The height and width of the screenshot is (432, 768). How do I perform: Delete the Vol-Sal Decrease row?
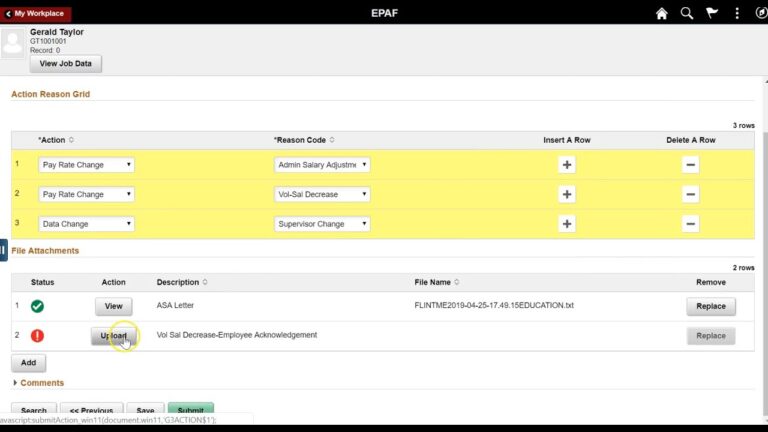(690, 194)
